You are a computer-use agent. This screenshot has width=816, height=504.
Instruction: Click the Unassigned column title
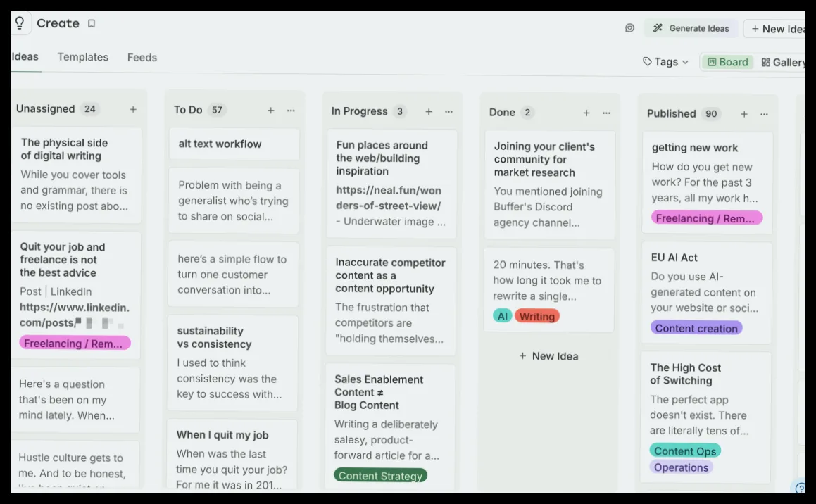pyautogui.click(x=45, y=108)
